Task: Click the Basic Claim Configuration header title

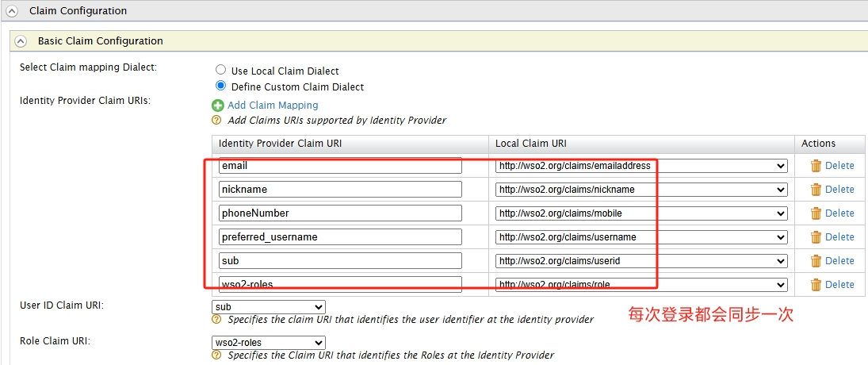Action: pos(100,41)
